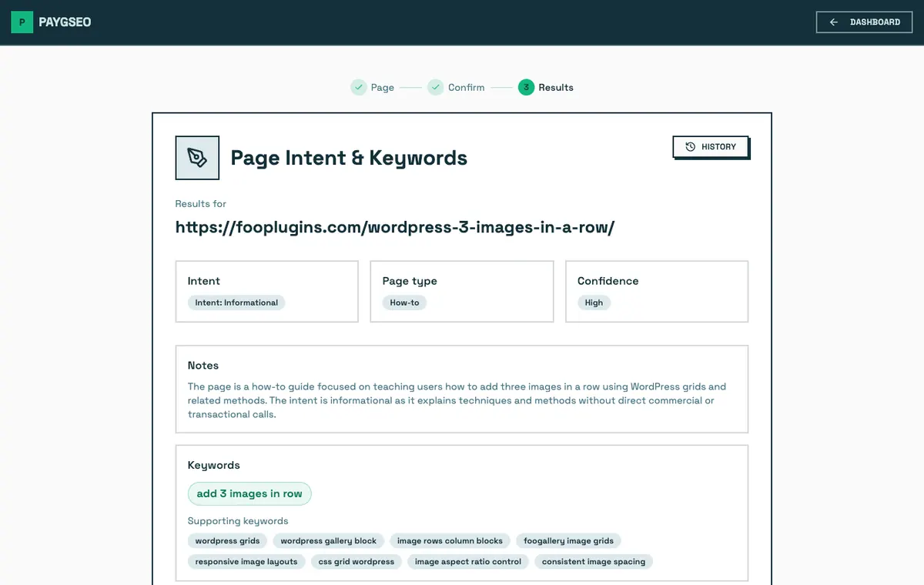Click the responsive image layouts chip

click(x=246, y=561)
